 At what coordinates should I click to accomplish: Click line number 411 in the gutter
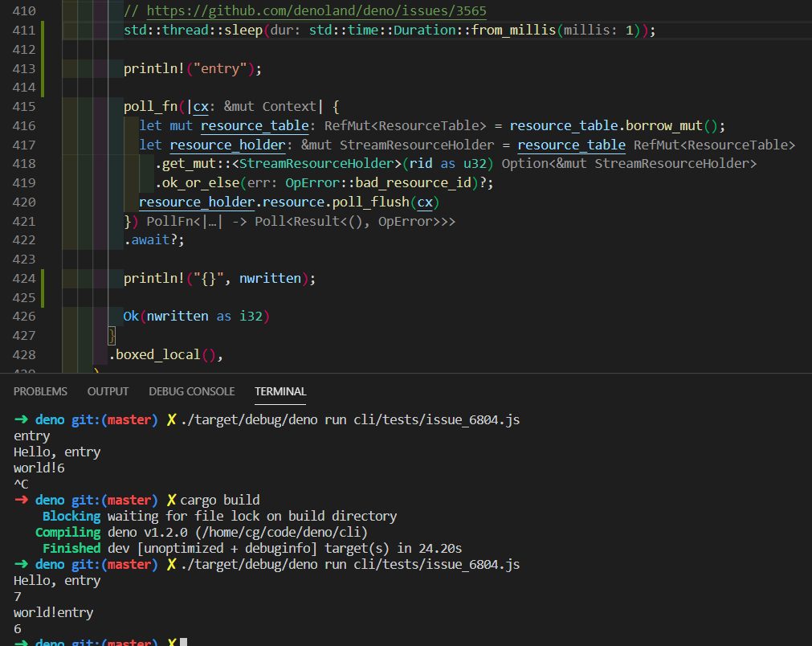tap(24, 30)
